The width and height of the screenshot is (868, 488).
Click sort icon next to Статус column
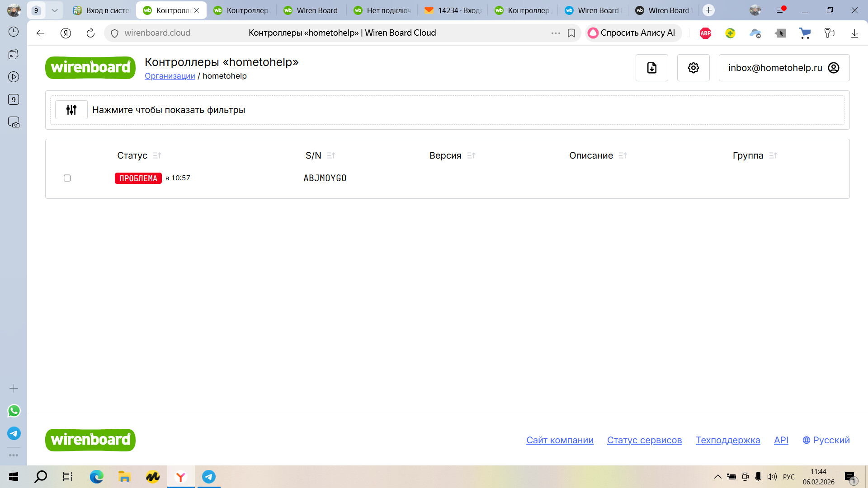[x=157, y=155]
